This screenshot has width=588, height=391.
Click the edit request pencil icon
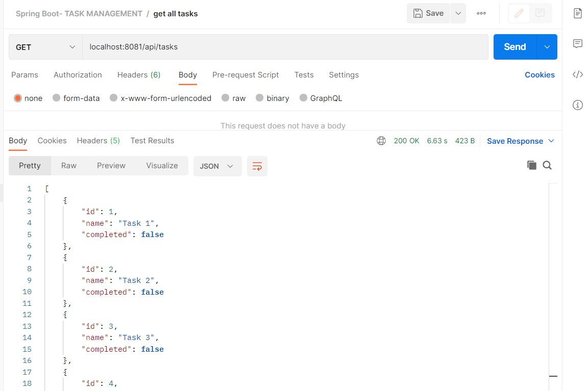[x=518, y=13]
